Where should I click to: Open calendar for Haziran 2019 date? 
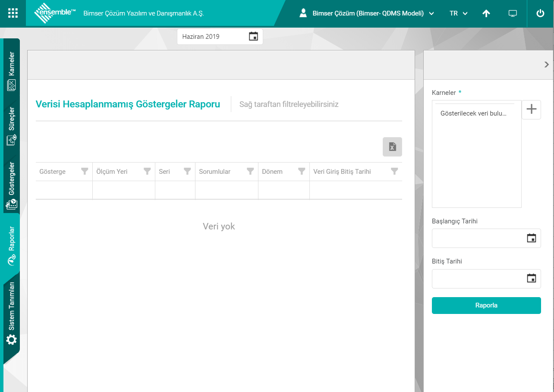click(253, 37)
